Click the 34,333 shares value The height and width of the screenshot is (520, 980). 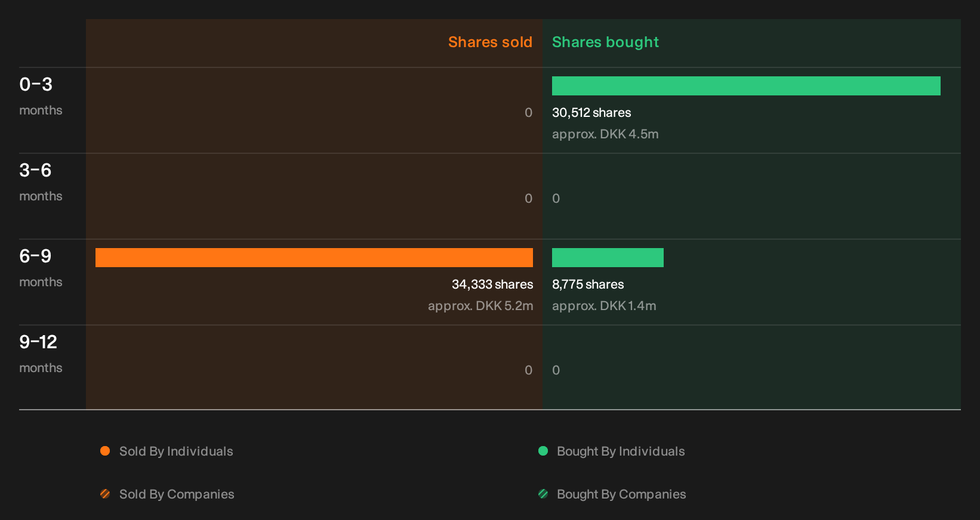(x=492, y=284)
